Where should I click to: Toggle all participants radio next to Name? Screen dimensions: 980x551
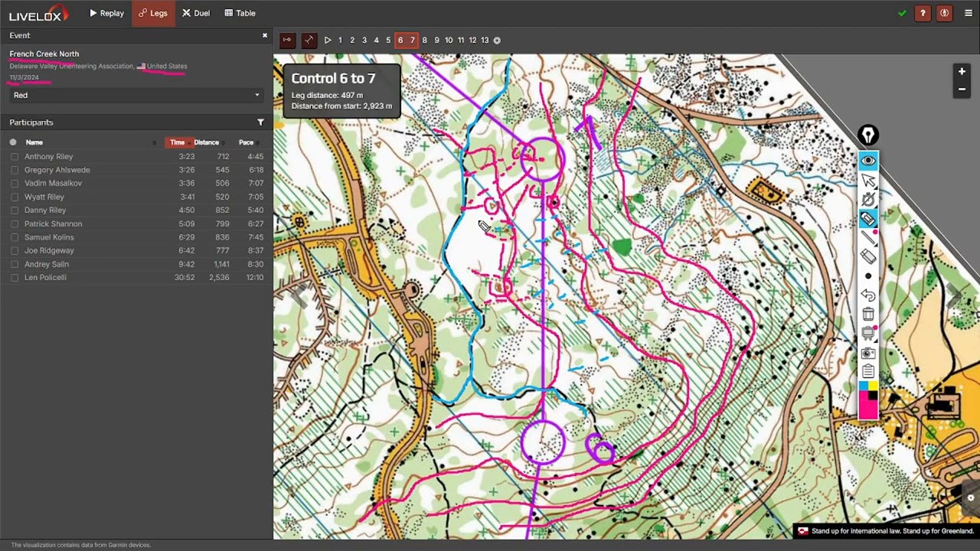coord(13,142)
